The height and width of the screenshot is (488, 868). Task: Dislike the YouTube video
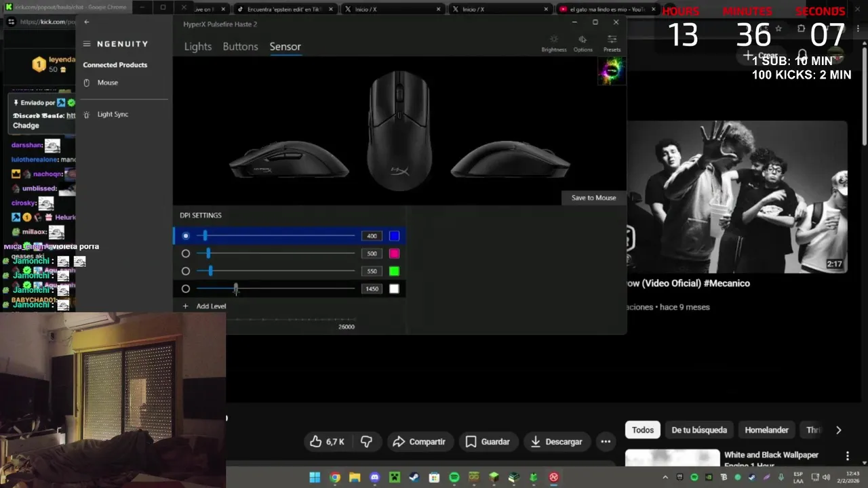[x=366, y=442]
